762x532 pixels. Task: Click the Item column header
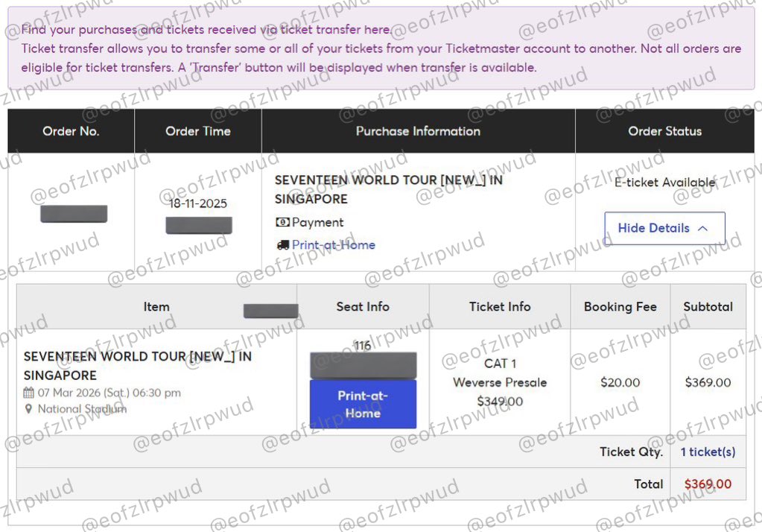click(156, 307)
